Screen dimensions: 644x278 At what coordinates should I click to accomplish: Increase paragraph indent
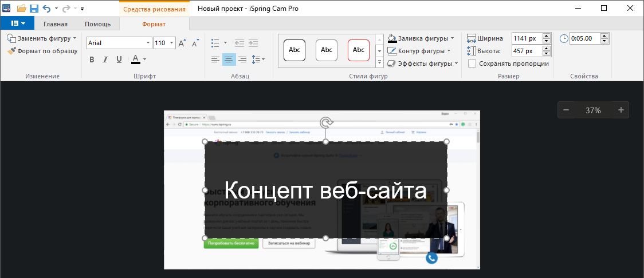point(253,43)
